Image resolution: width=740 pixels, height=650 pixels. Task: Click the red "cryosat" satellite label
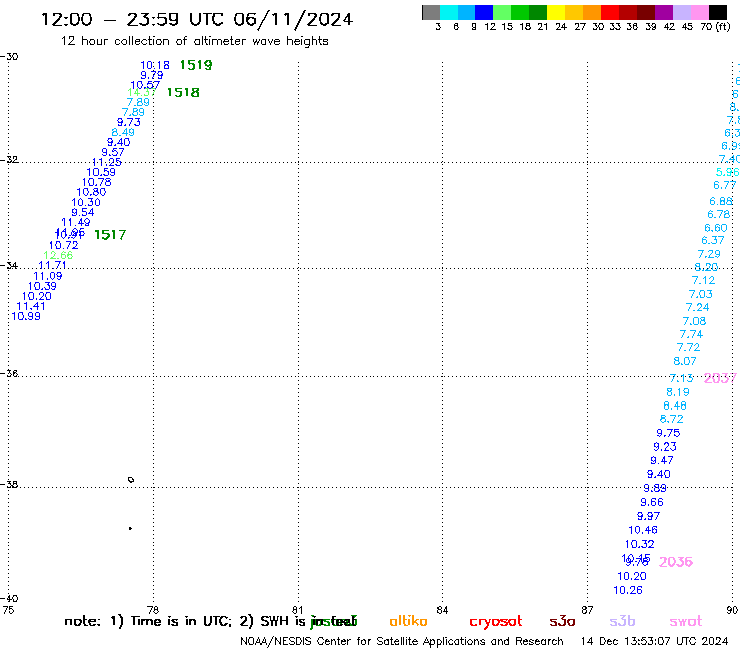coord(496,622)
